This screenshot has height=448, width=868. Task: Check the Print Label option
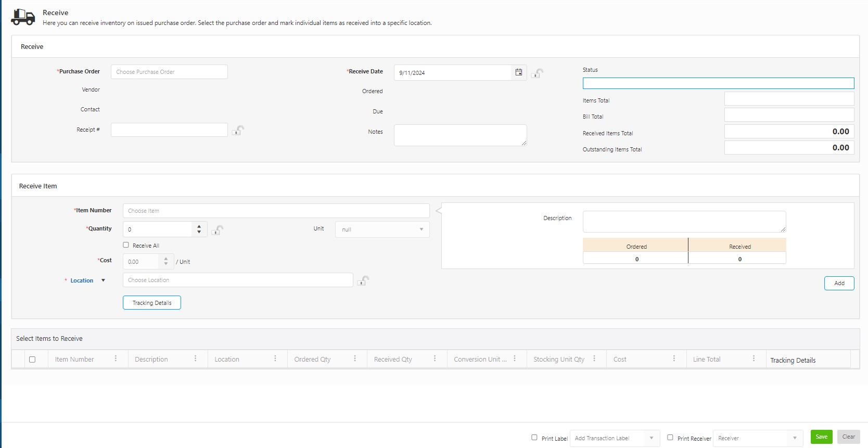pyautogui.click(x=534, y=438)
